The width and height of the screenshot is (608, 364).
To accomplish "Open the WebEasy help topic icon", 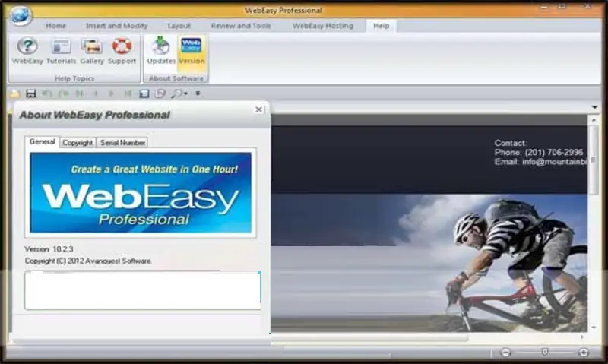I will tap(27, 51).
